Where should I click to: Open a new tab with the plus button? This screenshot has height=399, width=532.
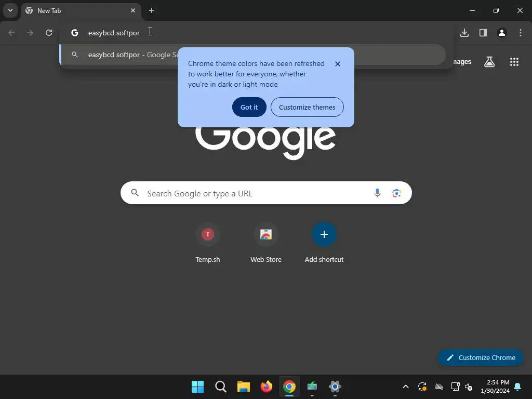(152, 10)
